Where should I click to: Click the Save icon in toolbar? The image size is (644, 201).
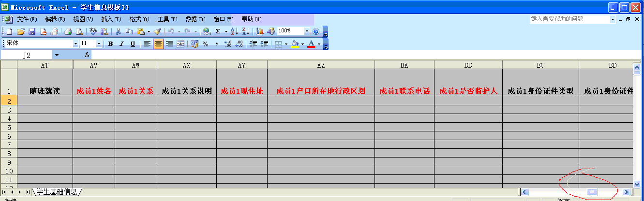32,31
